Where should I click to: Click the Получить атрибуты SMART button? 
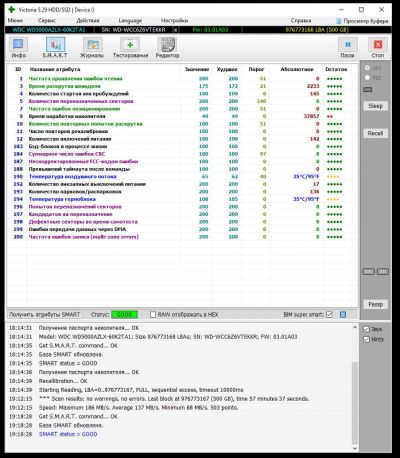click(45, 314)
